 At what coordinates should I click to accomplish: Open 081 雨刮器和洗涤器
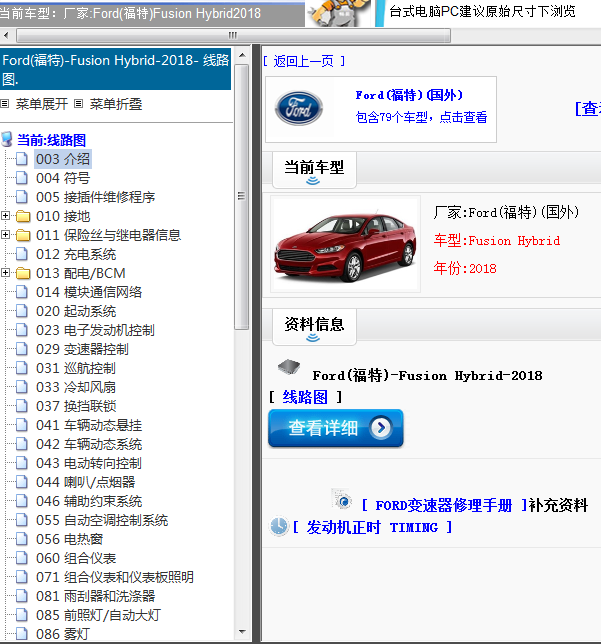click(x=95, y=596)
